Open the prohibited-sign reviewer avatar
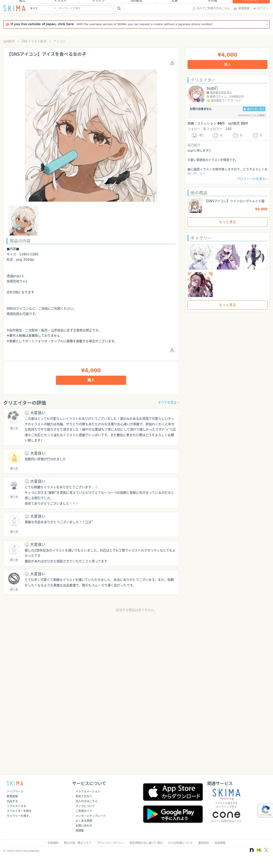 pos(14,579)
